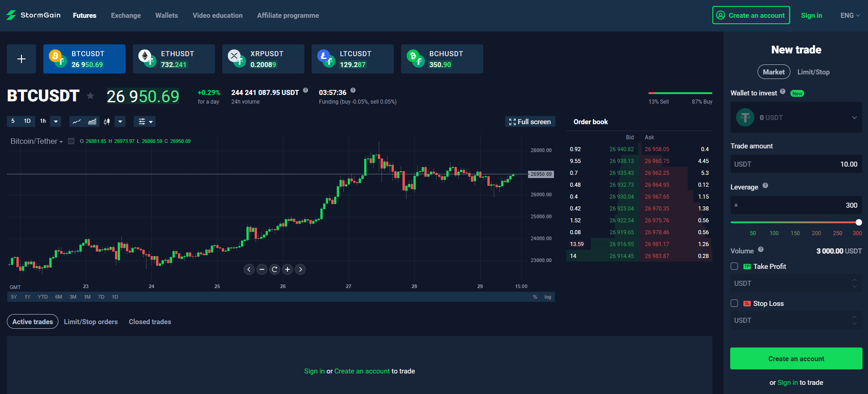Image resolution: width=868 pixels, height=394 pixels.
Task: Select the candlestick chart icon
Action: (107, 121)
